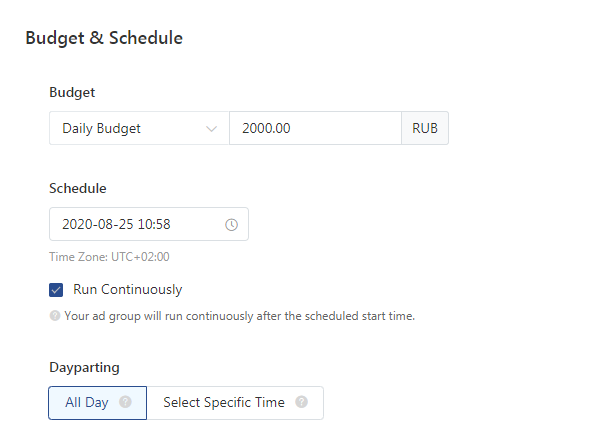Uncheck the Run Continuously checkbox

(56, 290)
